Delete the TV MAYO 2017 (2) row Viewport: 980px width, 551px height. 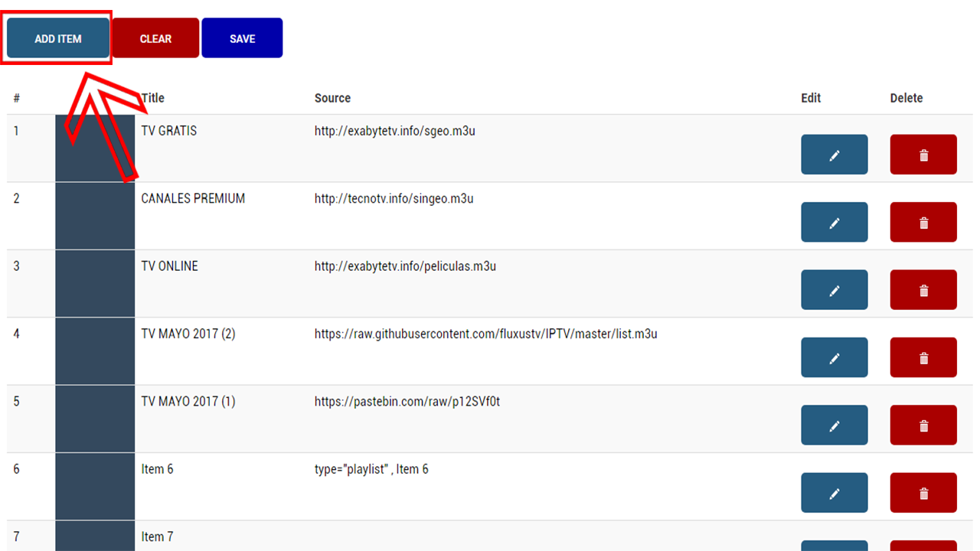click(923, 357)
